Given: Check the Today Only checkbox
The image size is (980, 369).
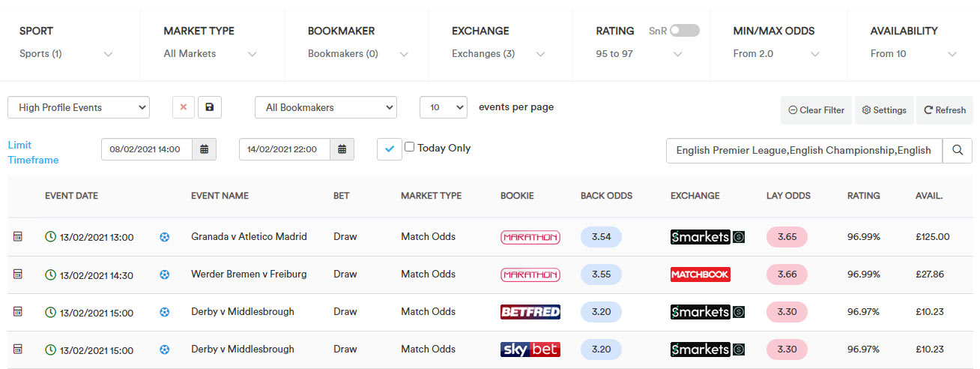Looking at the screenshot, I should click(409, 147).
